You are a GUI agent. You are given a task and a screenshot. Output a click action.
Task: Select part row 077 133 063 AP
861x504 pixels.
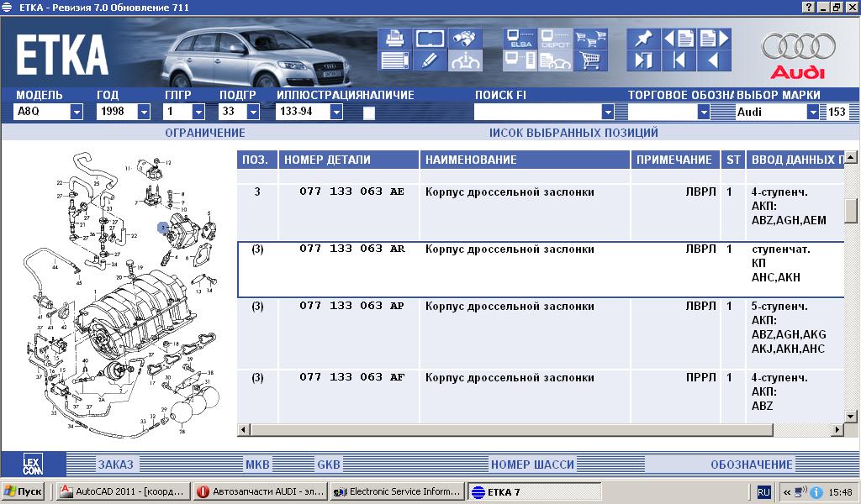coord(351,307)
